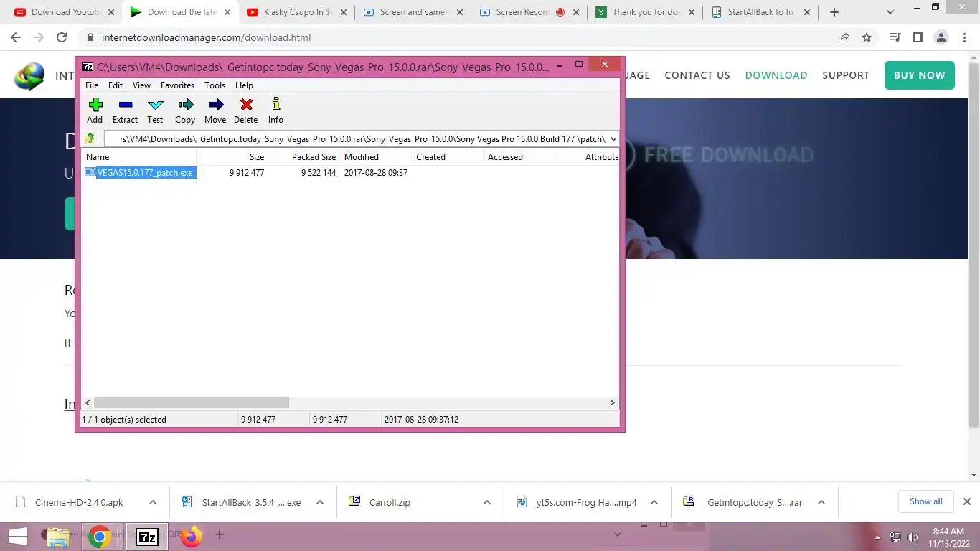Screen dimensions: 980x551
Task: Click the address bar URL field
Action: pos(459,37)
